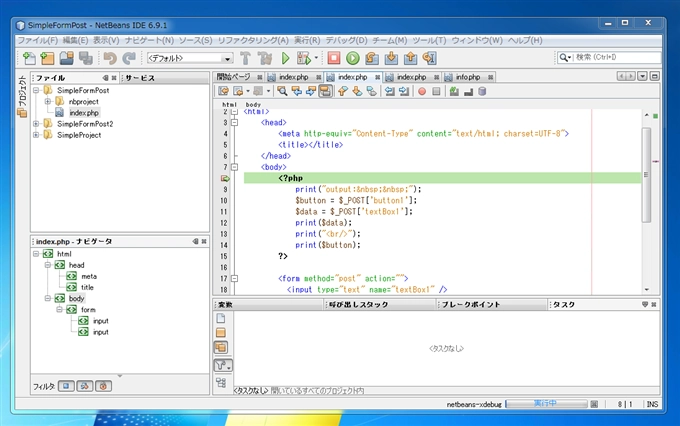Click the Open Project icon
Screen dimensions: 680x426
66,58
